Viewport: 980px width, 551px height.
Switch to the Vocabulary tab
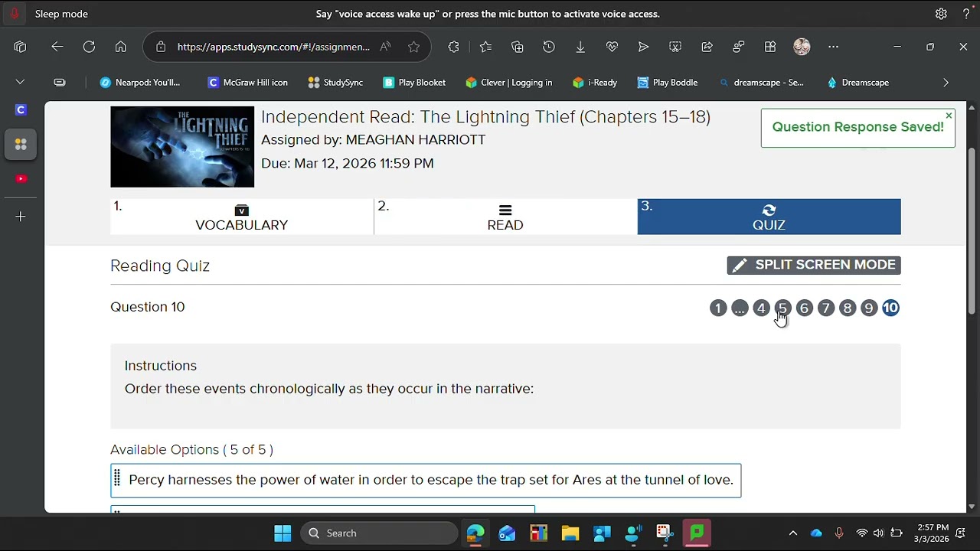tap(242, 217)
